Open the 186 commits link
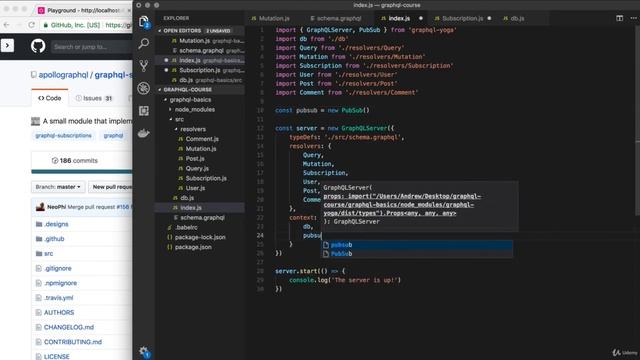640x360 pixels. click(x=75, y=161)
